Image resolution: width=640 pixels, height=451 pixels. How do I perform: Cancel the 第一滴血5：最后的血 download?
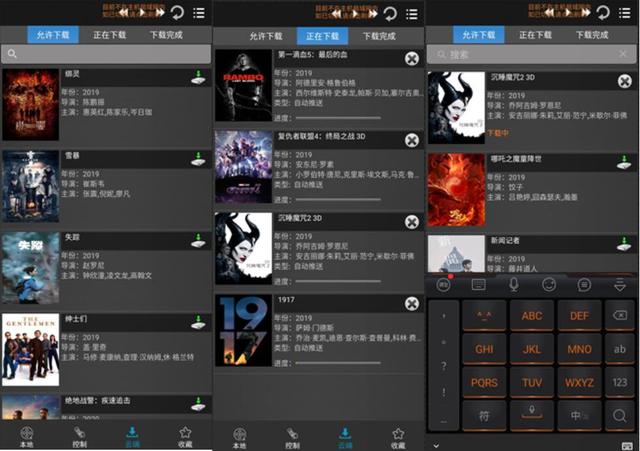pos(412,59)
